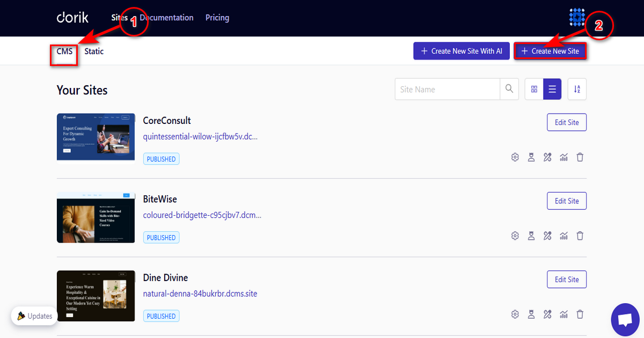Image resolution: width=644 pixels, height=338 pixels.
Task: Open design pencil icon for CoreConsult
Action: 547,157
